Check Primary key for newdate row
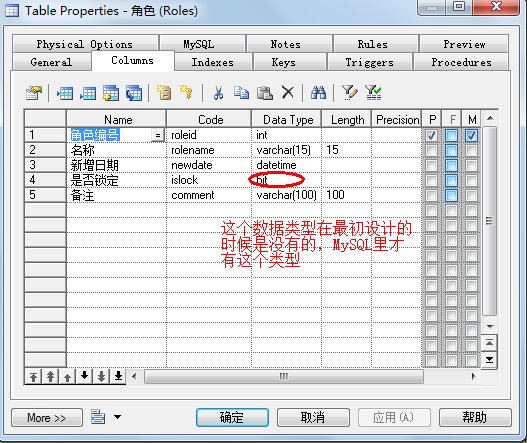527x443 pixels. [432, 165]
